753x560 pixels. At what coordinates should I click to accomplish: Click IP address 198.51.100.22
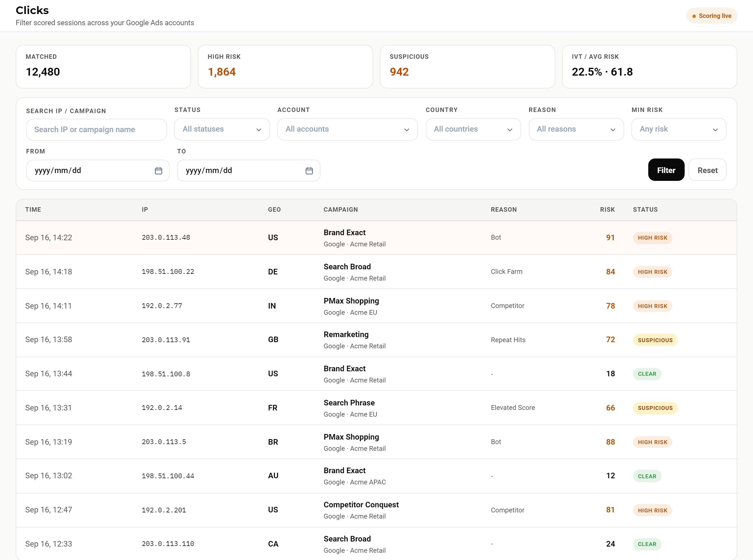pyautogui.click(x=168, y=272)
